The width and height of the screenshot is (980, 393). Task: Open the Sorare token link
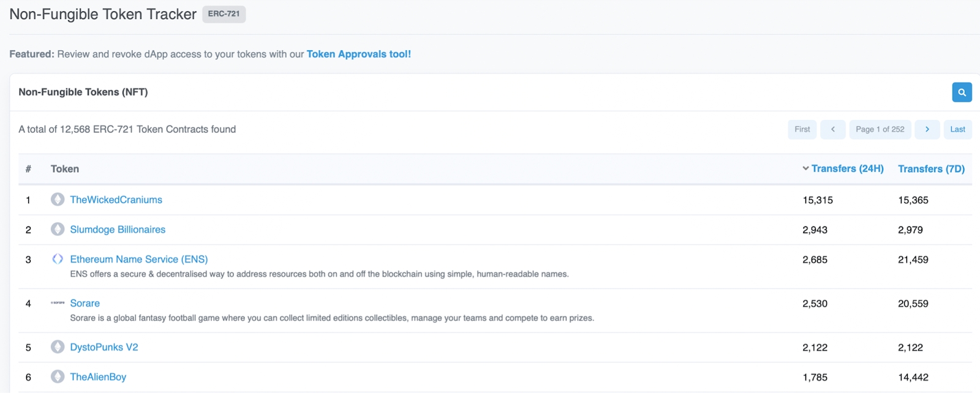point(85,303)
